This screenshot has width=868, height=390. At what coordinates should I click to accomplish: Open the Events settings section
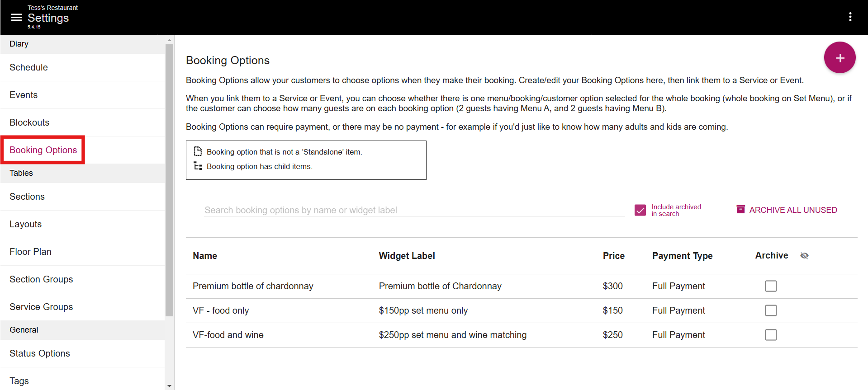pyautogui.click(x=24, y=95)
